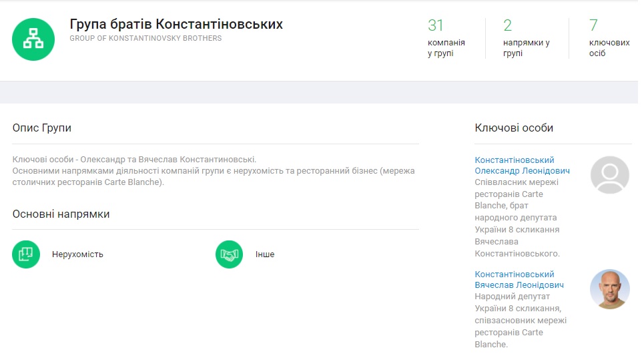Click the group description paragraph about Carte Blanche
Image resolution: width=644 pixels, height=360 pixels.
click(214, 171)
